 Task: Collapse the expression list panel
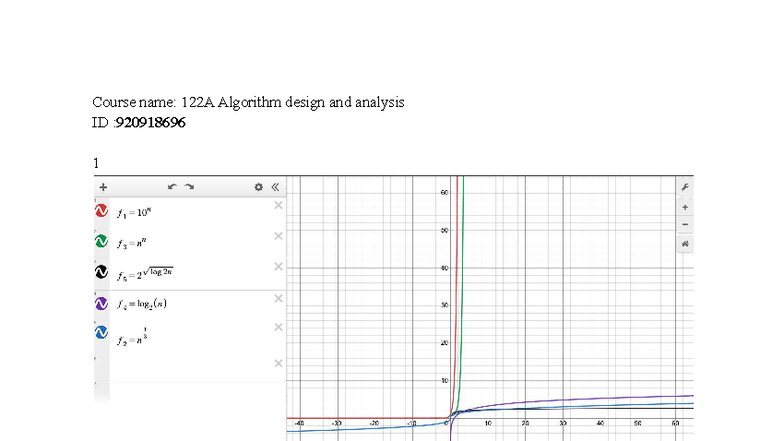pos(275,187)
